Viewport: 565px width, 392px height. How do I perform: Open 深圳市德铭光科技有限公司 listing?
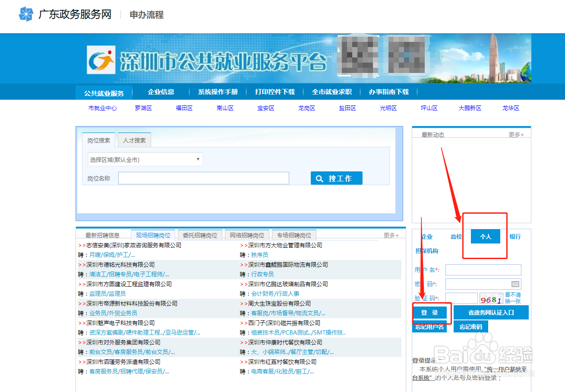120,265
